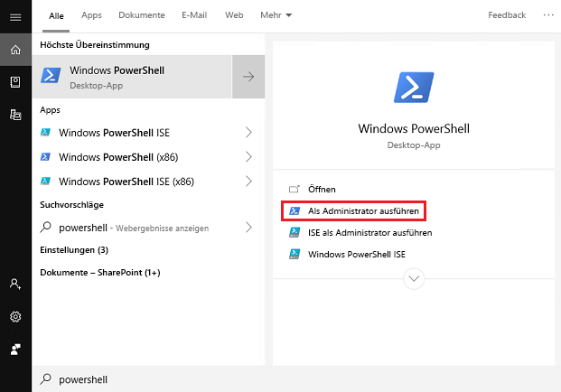This screenshot has width=561, height=392.
Task: Click the Höchste Übereinstimmung header
Action: (x=95, y=44)
